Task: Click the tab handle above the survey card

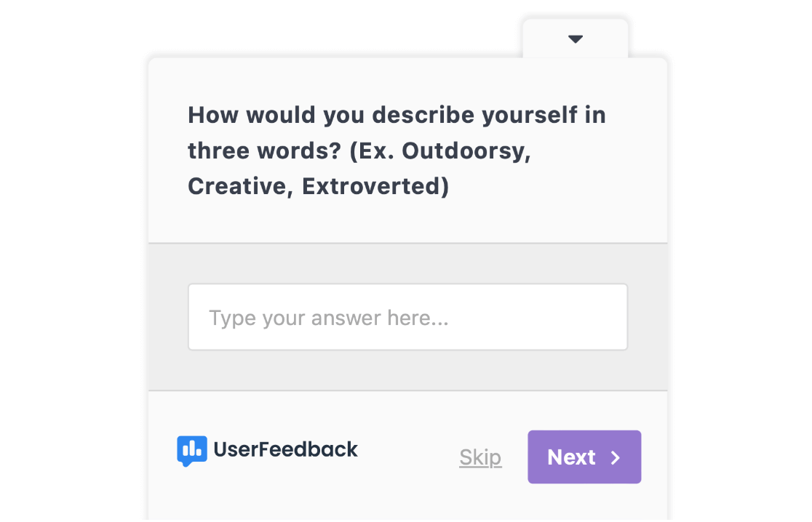Action: tap(576, 39)
